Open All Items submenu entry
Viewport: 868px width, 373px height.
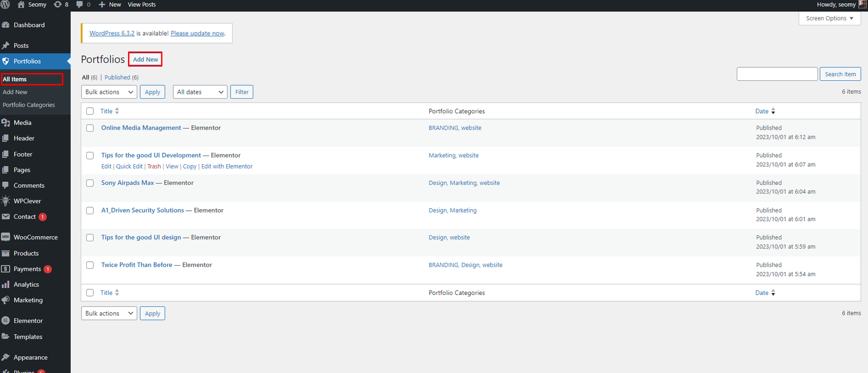(x=15, y=79)
